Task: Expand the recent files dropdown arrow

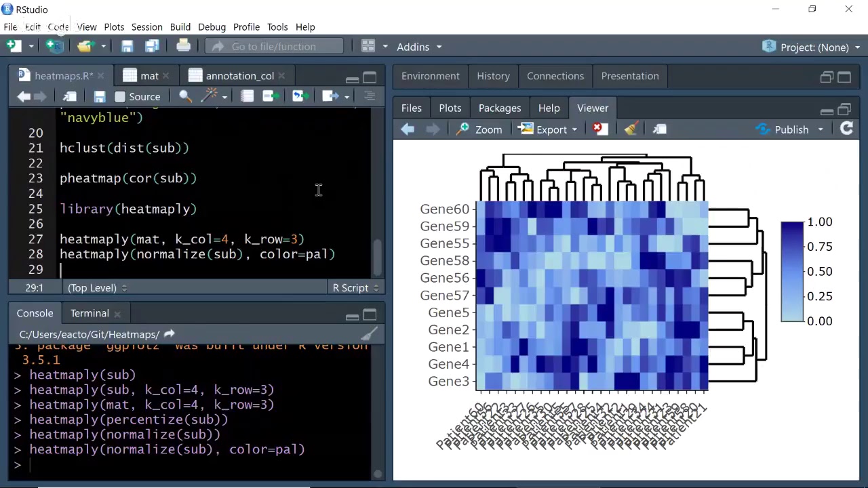Action: tap(103, 47)
